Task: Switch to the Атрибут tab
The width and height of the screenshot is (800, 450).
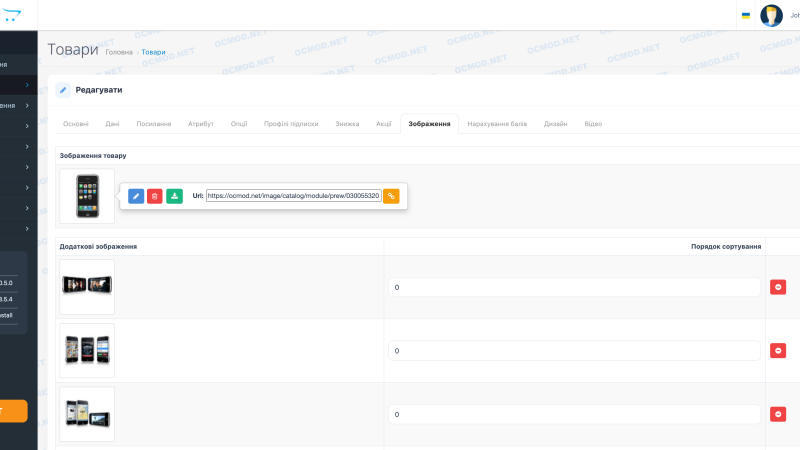Action: (x=201, y=124)
